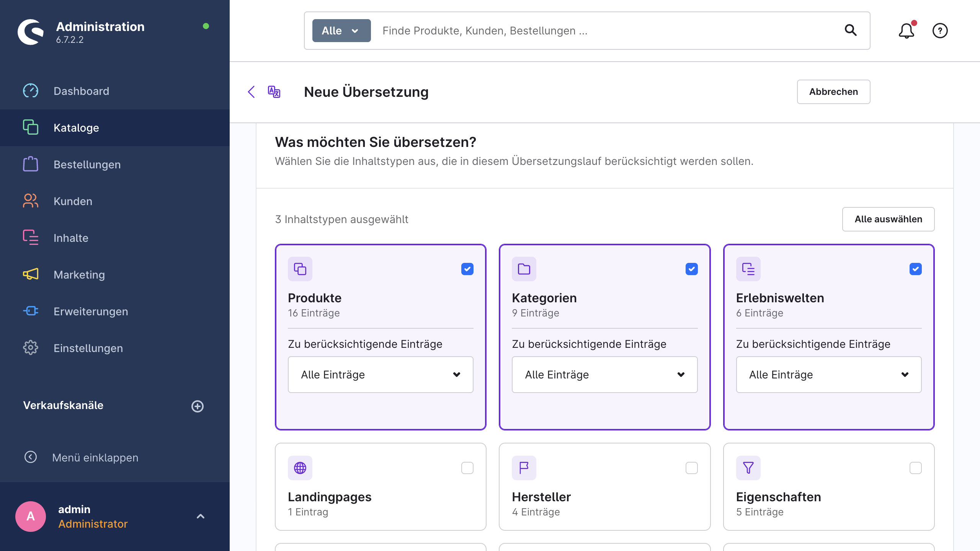The width and height of the screenshot is (980, 551).
Task: Add a sales channel via plus icon
Action: point(198,406)
